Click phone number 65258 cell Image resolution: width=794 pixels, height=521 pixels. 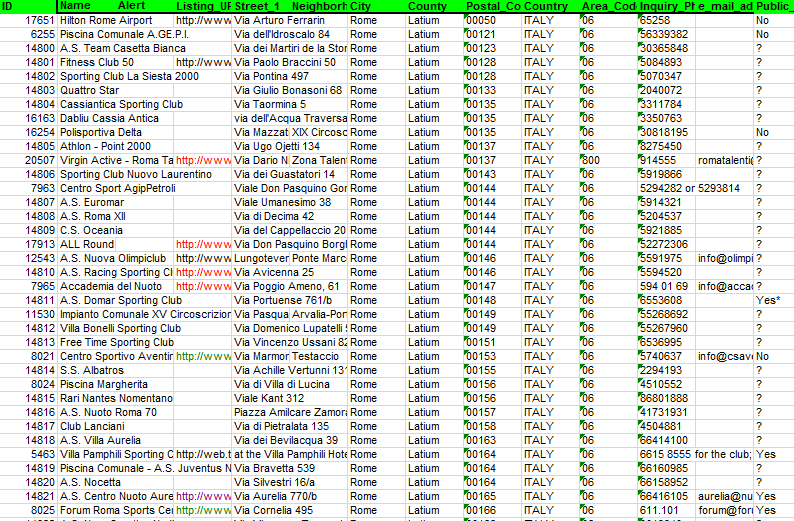click(666, 20)
